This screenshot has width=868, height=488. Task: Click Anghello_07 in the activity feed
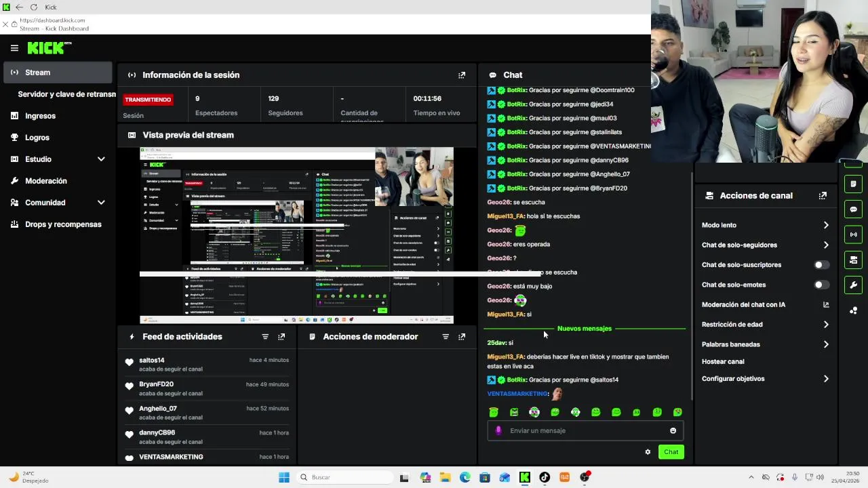158,409
